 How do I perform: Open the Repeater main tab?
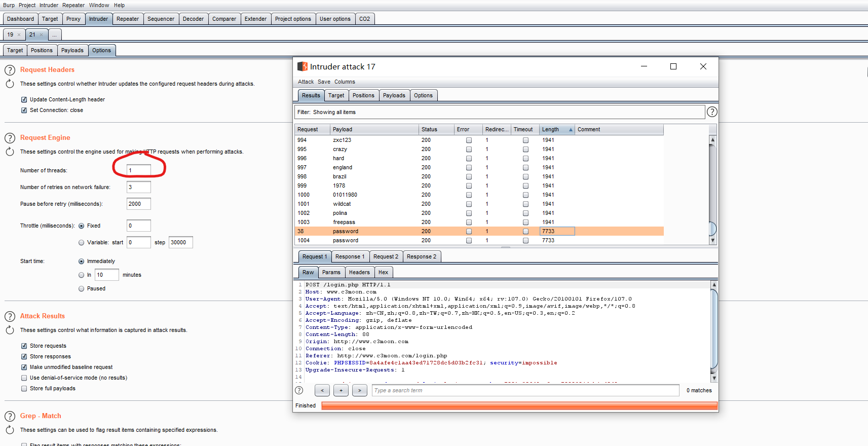127,19
